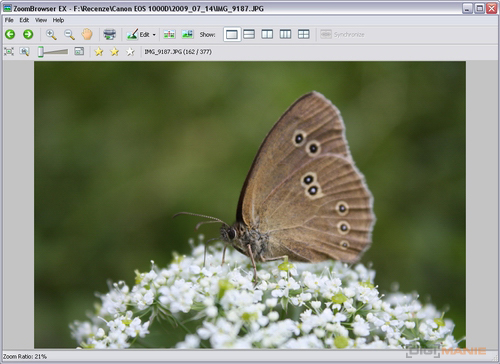Screen dimensions: 500x364
Task: Click the fit-to-window icon
Action: [x=9, y=52]
